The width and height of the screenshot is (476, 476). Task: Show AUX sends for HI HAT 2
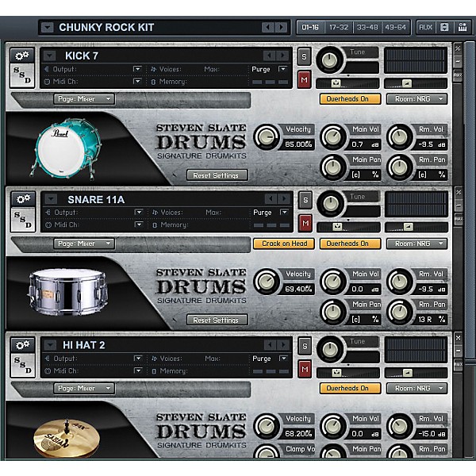[459, 364]
